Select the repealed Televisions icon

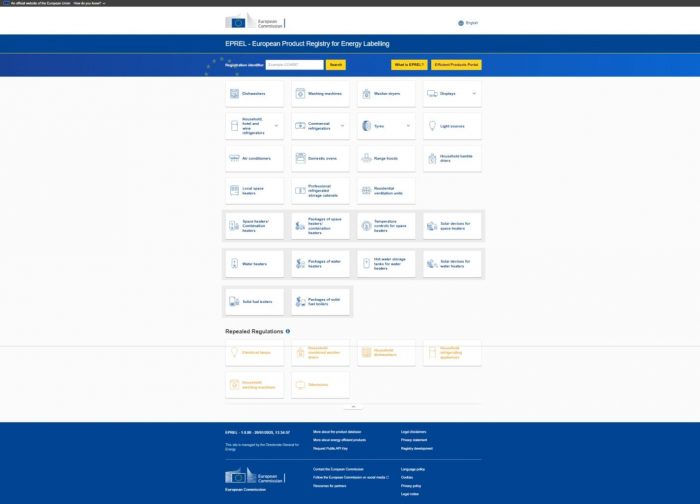click(300, 385)
